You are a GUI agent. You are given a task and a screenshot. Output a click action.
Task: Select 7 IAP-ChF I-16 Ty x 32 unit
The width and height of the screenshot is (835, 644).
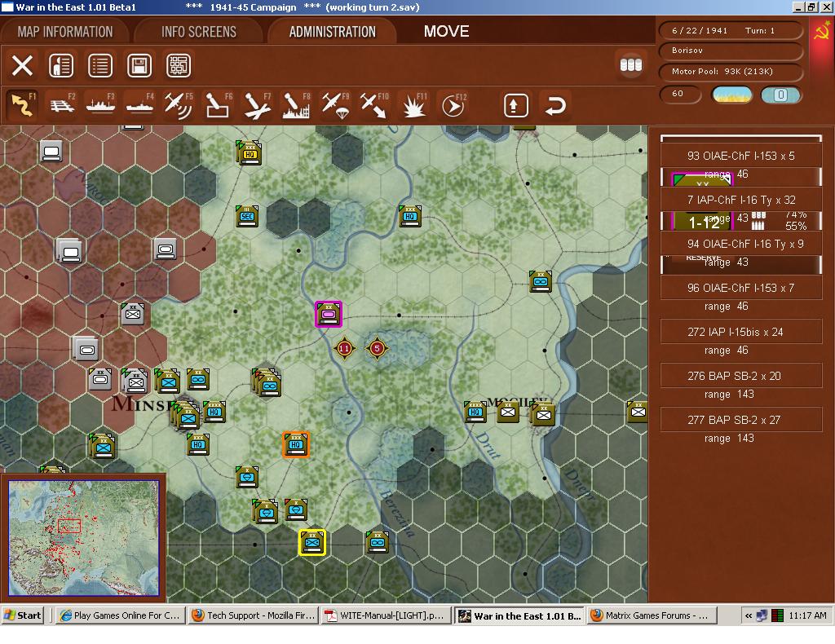[x=740, y=200]
